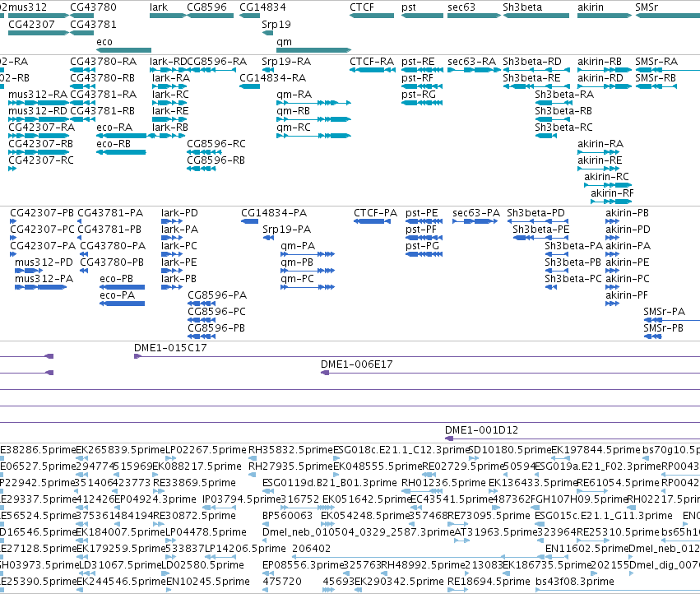Click protein Sh3beta-PD
The height and width of the screenshot is (594, 700).
point(535,213)
